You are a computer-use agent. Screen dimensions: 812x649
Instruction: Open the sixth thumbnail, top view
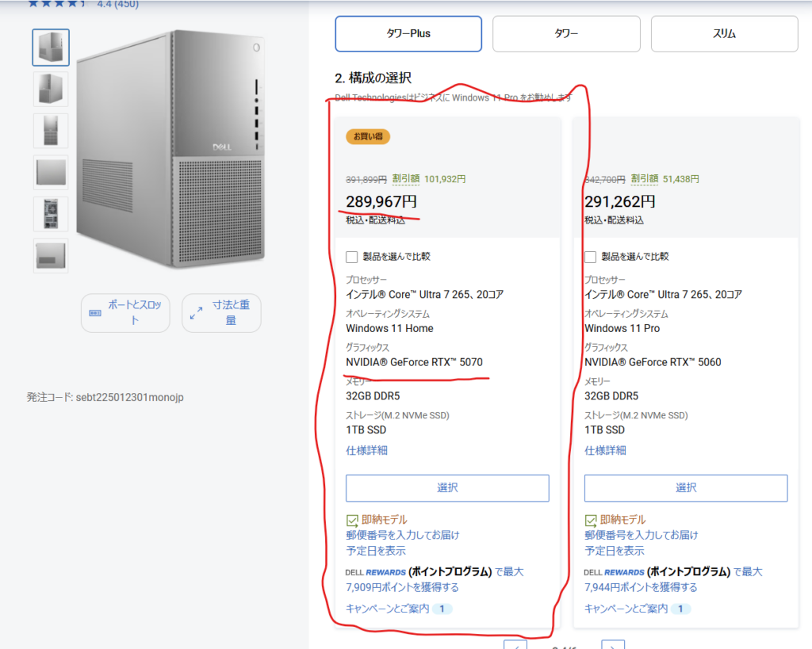coord(51,256)
